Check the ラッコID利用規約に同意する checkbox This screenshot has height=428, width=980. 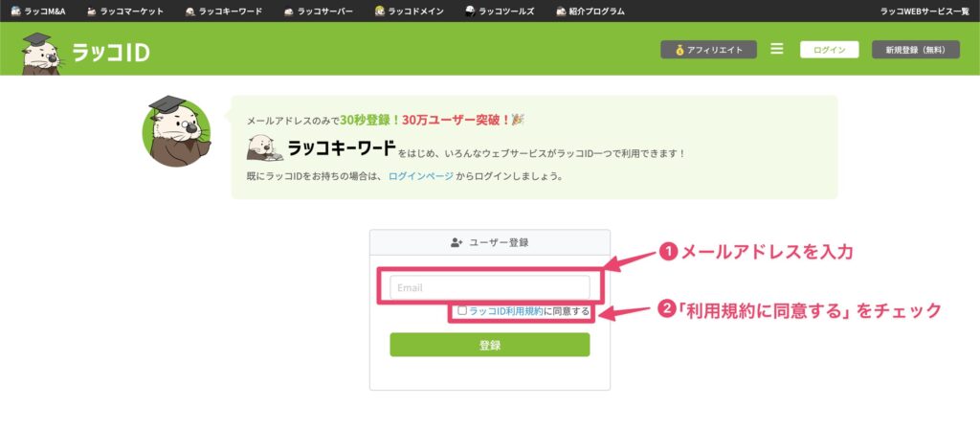coord(462,310)
